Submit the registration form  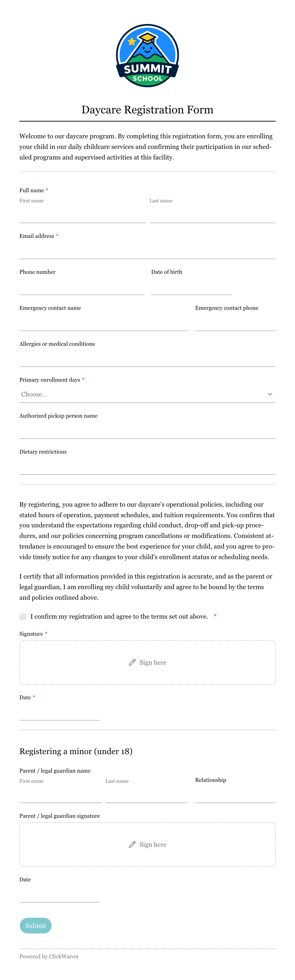(x=35, y=925)
